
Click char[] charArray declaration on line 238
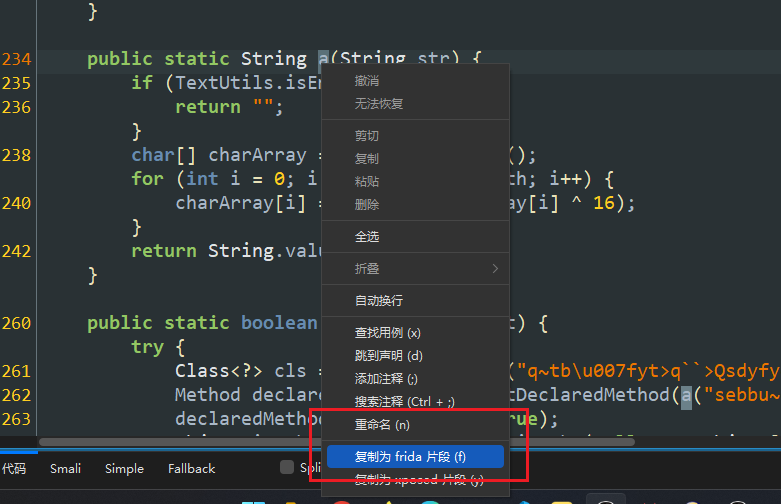click(219, 155)
